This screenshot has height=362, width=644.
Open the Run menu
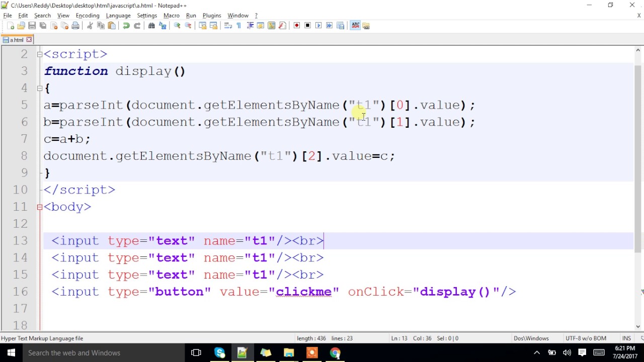[191, 16]
